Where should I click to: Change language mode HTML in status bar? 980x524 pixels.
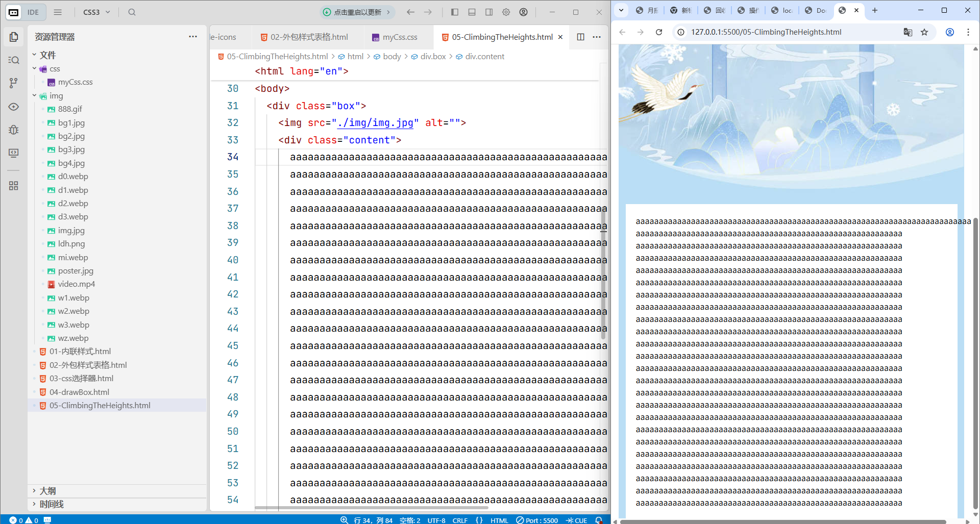point(499,520)
